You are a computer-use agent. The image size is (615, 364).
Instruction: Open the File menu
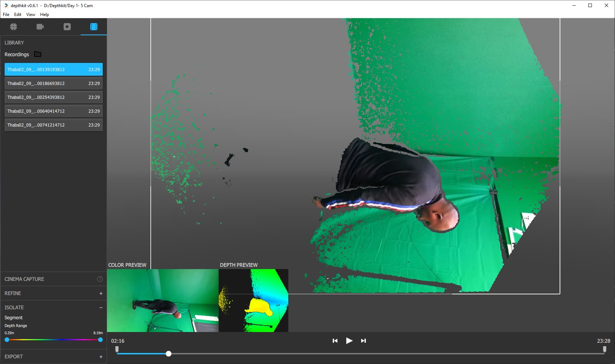(x=6, y=15)
